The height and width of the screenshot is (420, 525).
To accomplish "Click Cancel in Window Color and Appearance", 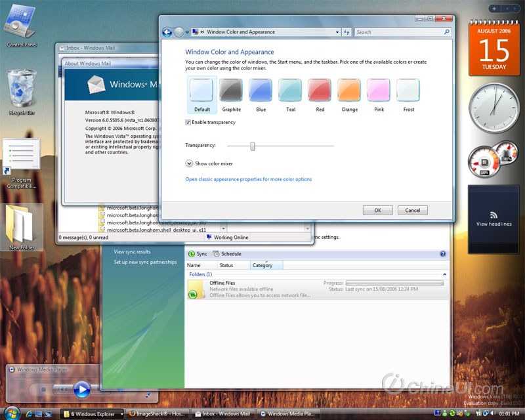I will [x=413, y=211].
